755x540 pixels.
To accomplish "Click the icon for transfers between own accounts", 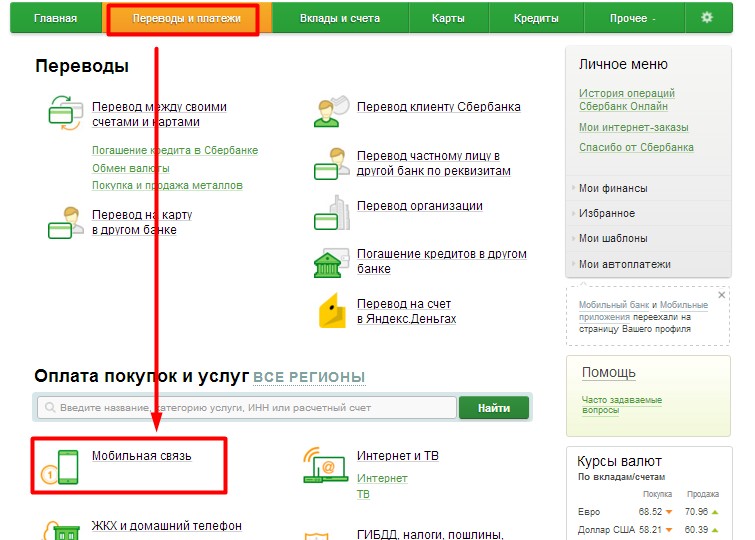I will [x=66, y=113].
